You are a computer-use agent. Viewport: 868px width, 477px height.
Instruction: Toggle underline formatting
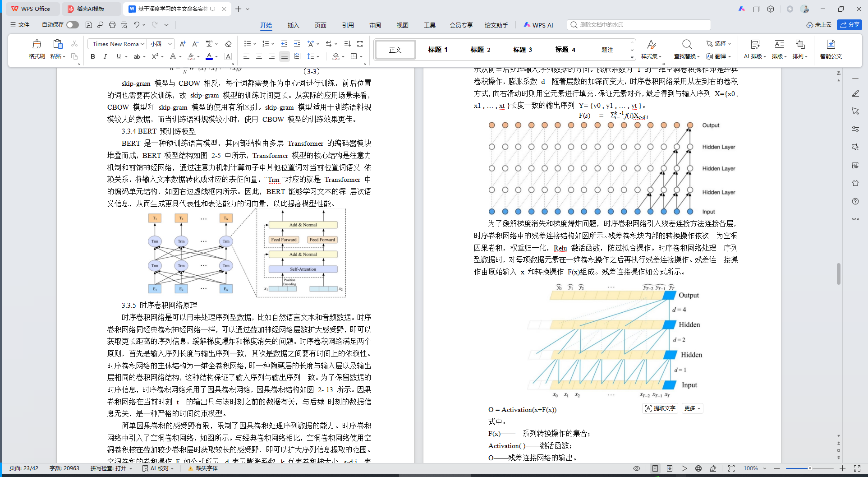click(x=119, y=56)
